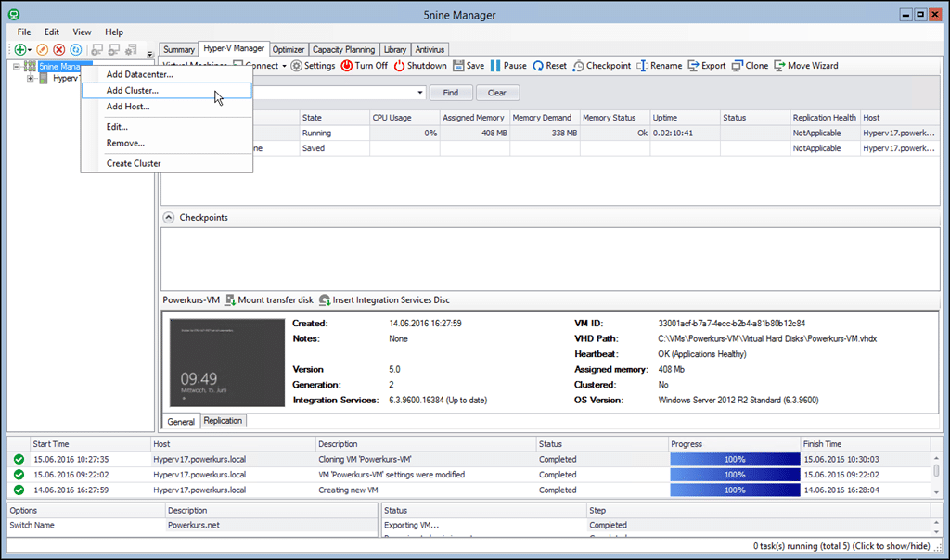Switch to the Replication tab
The image size is (950, 560).
click(223, 421)
